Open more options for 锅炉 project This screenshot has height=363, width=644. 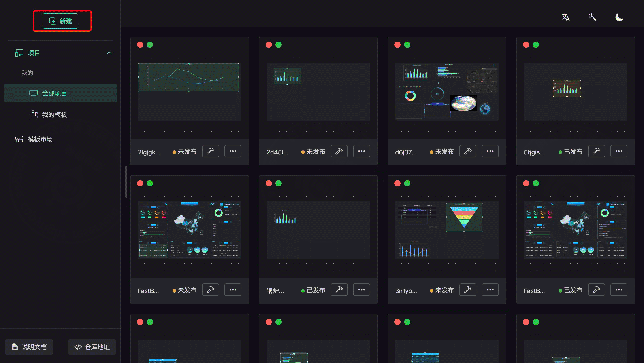(x=362, y=290)
